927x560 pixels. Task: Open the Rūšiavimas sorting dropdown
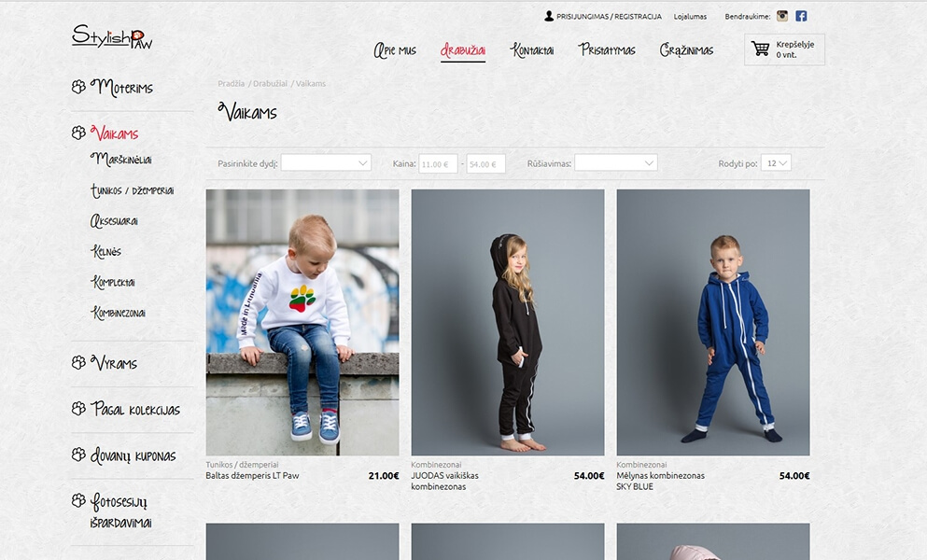[x=616, y=162]
